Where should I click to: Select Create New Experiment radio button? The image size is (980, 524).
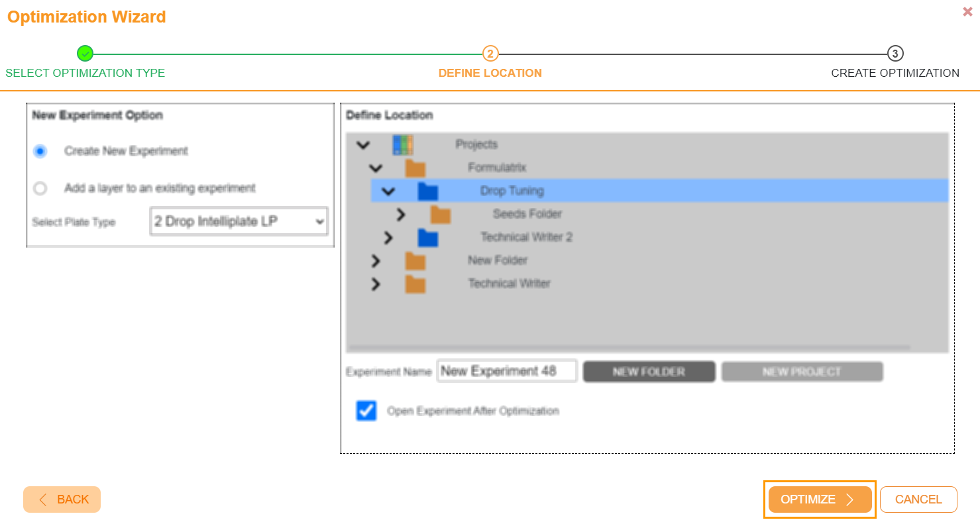(x=40, y=152)
